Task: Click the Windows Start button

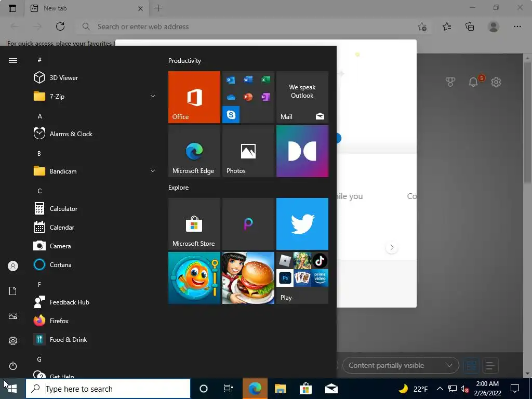Action: click(x=12, y=389)
